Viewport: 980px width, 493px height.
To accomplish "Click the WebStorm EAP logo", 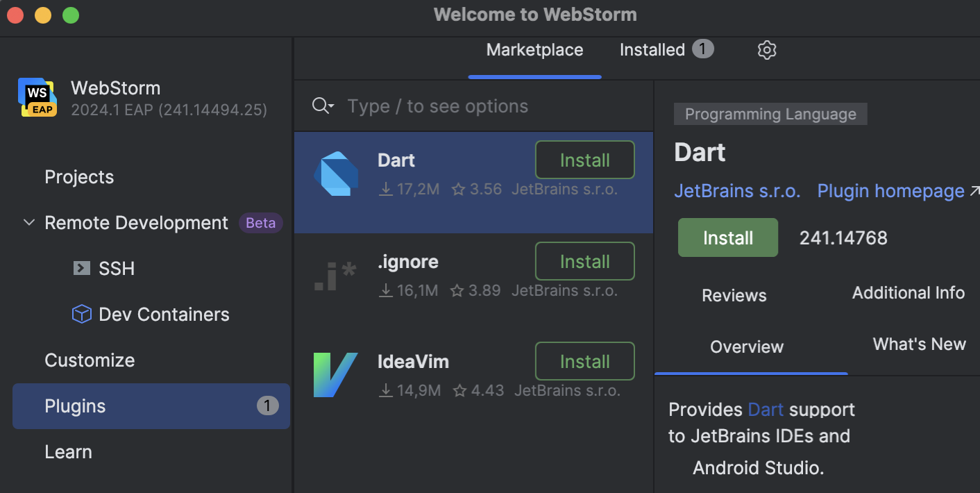I will [x=37, y=97].
